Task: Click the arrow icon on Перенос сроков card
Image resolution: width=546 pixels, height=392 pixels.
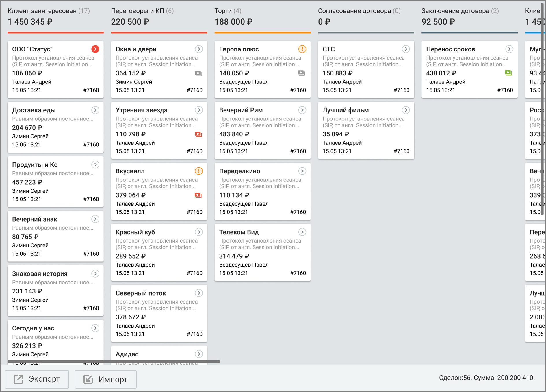Action: pyautogui.click(x=509, y=49)
